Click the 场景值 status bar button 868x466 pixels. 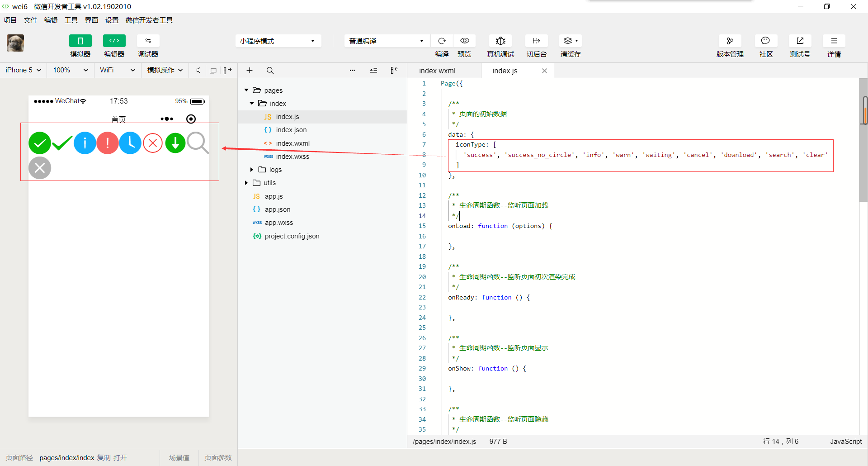click(x=179, y=458)
